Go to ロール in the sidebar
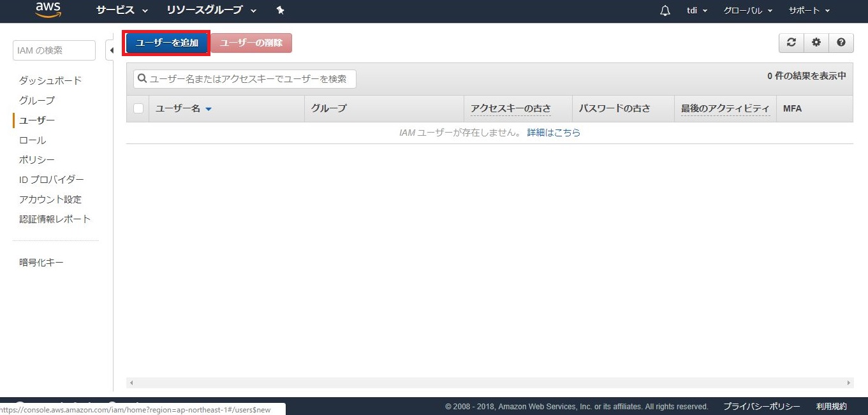The width and height of the screenshot is (868, 415). click(x=33, y=140)
